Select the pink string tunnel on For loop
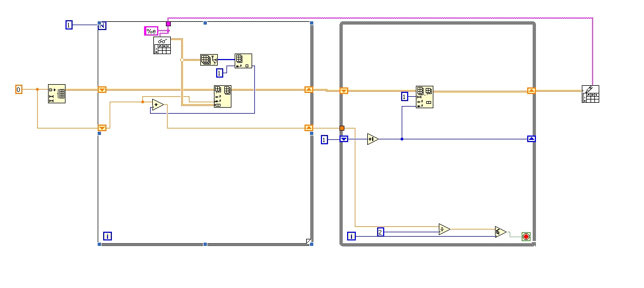The height and width of the screenshot is (288, 644). [168, 24]
